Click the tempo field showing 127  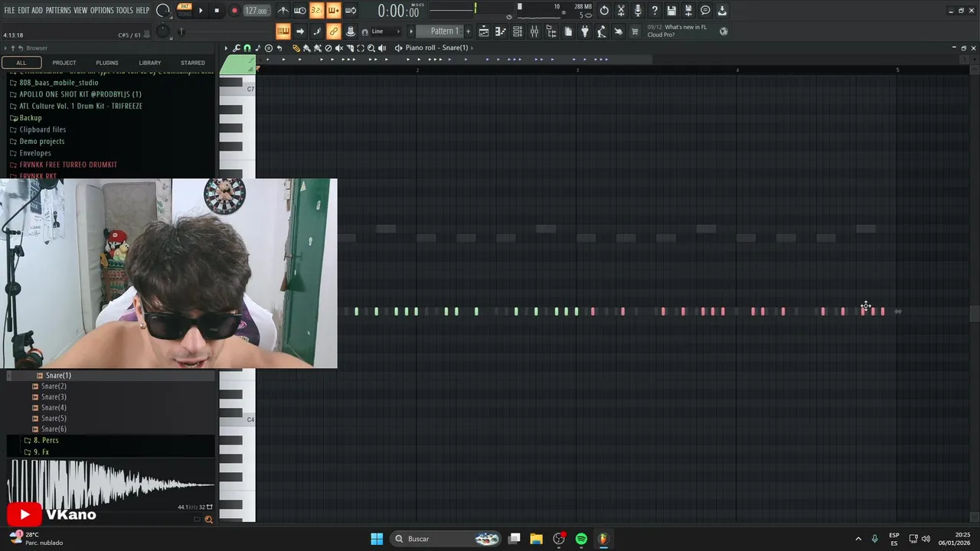pyautogui.click(x=256, y=11)
